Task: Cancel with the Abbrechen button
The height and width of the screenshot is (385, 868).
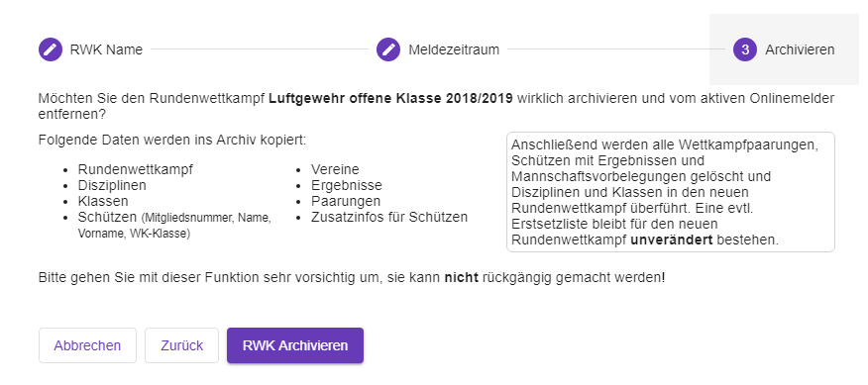Action: tap(87, 345)
